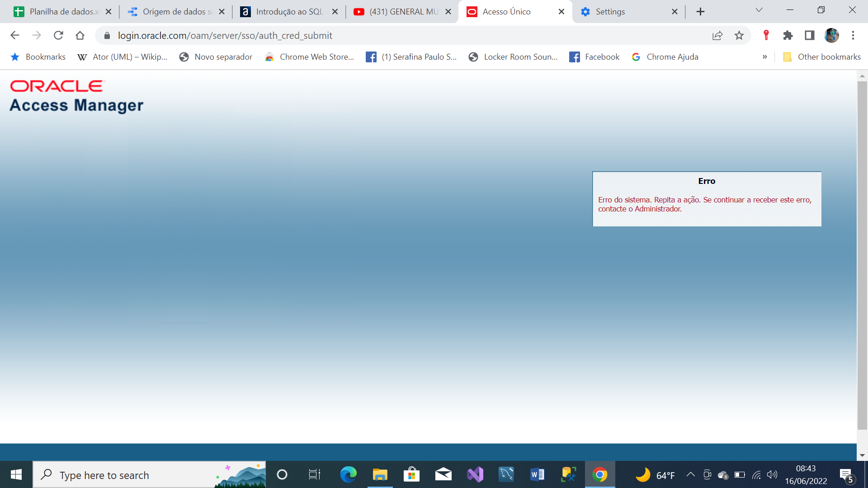The width and height of the screenshot is (868, 488).
Task: Open Cortana circle icon
Action: (282, 475)
